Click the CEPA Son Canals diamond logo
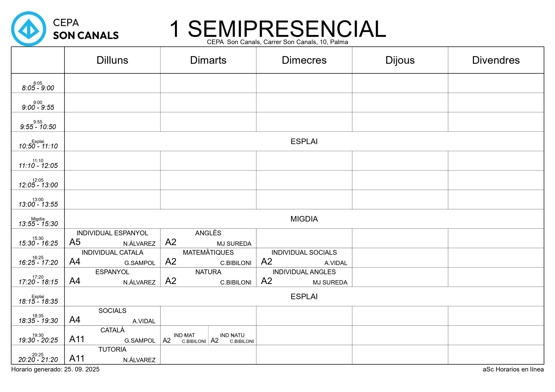The width and height of the screenshot is (555, 392). pos(29,29)
